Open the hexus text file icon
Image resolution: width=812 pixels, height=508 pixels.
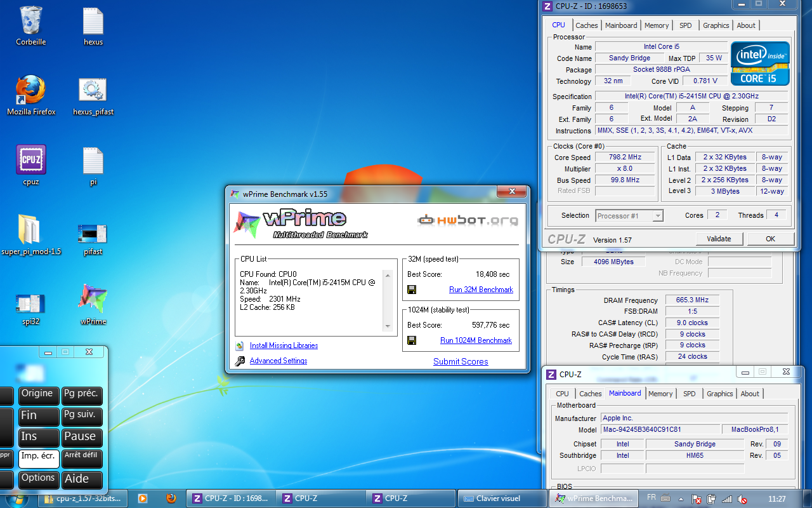tap(93, 26)
